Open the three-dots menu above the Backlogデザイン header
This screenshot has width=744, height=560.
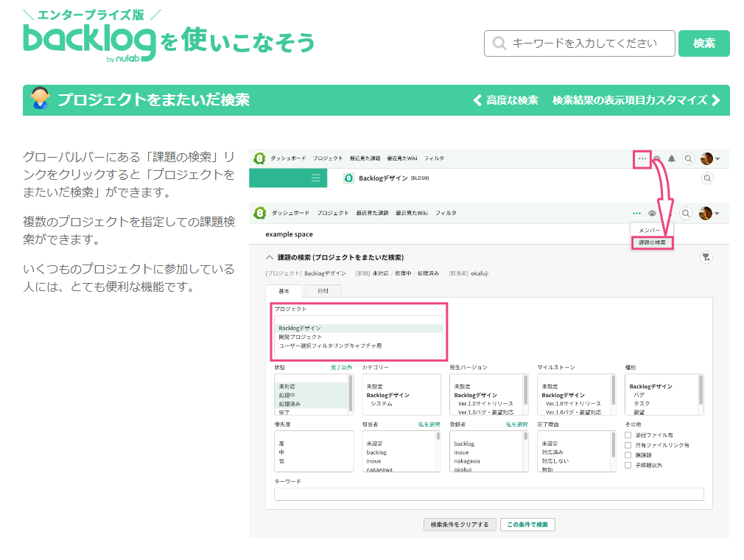(x=642, y=158)
